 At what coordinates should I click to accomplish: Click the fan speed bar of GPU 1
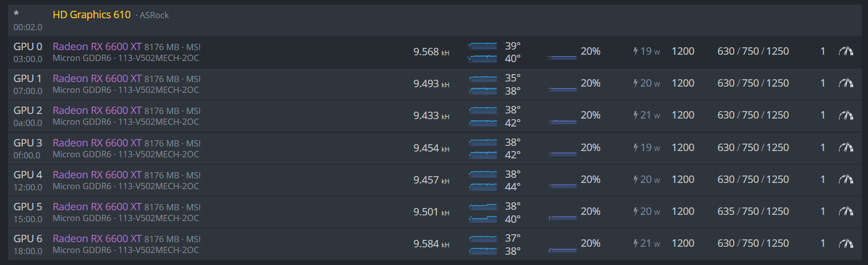[562, 89]
